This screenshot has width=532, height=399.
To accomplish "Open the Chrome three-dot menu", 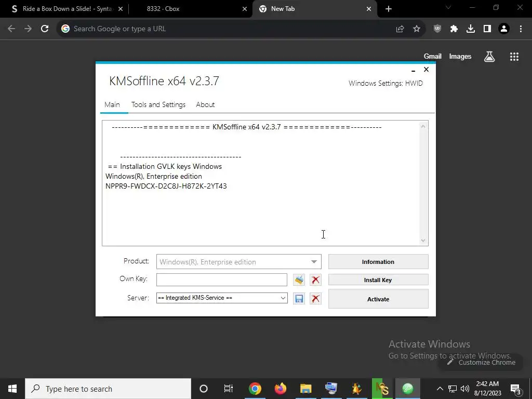I will pos(521,29).
